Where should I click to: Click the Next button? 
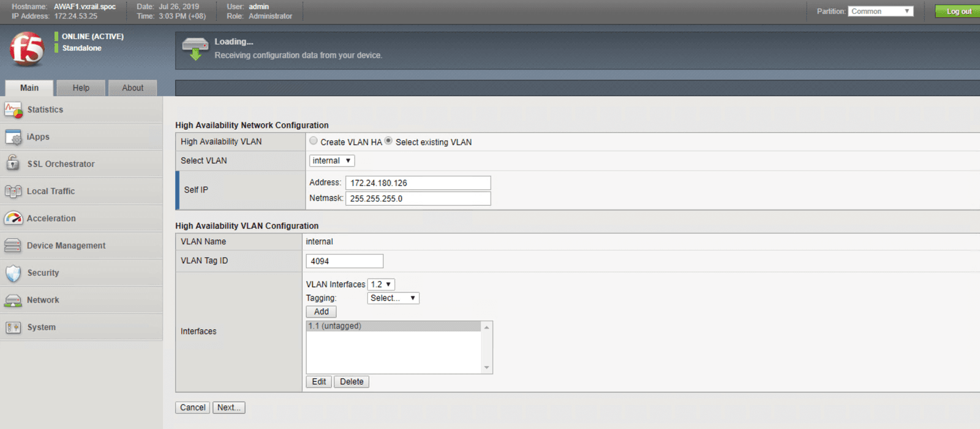(228, 408)
